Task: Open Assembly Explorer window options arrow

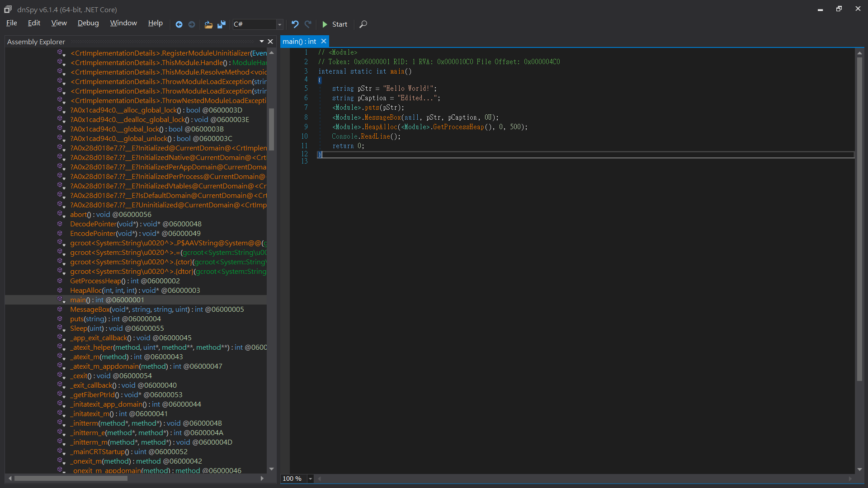Action: [x=261, y=42]
